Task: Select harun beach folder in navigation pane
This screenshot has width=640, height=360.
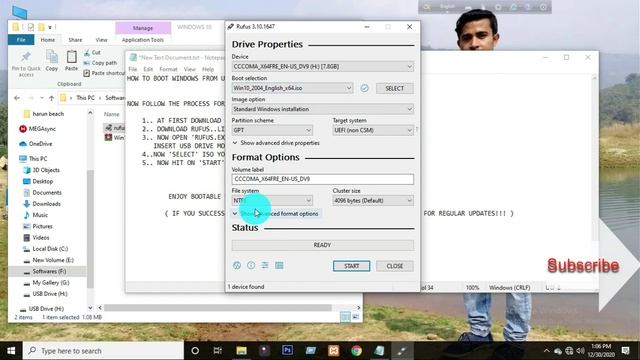Action: click(47, 113)
